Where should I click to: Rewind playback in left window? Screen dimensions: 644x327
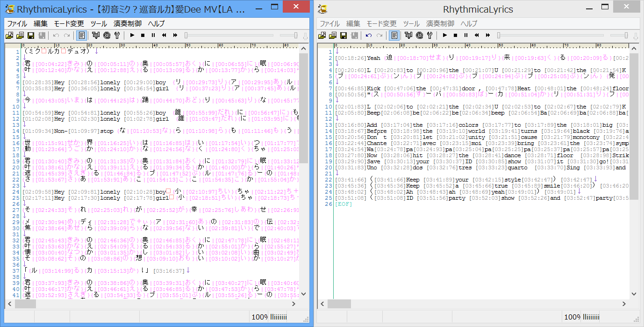point(164,35)
